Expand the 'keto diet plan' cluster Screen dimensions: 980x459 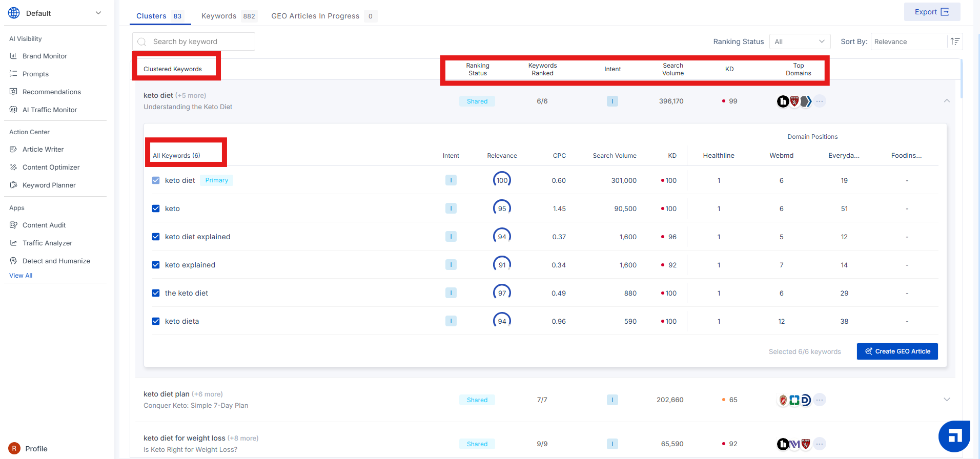947,400
